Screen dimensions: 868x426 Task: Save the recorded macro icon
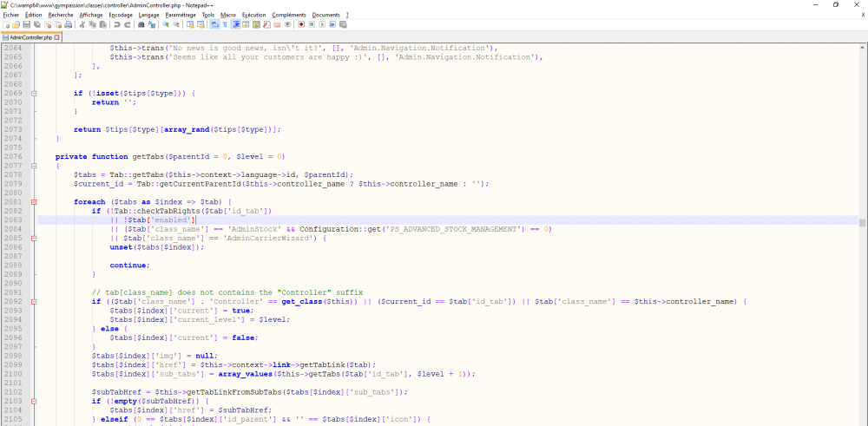pos(343,24)
